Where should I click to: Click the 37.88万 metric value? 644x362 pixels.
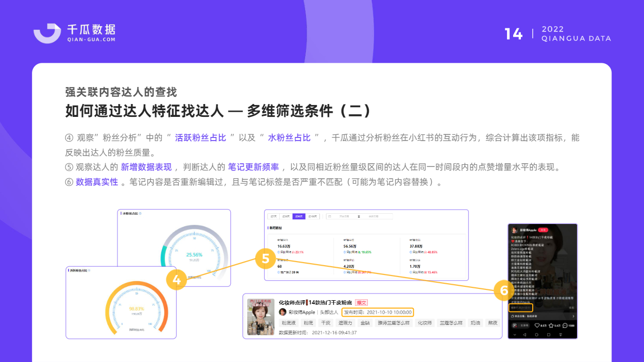pos(416,246)
